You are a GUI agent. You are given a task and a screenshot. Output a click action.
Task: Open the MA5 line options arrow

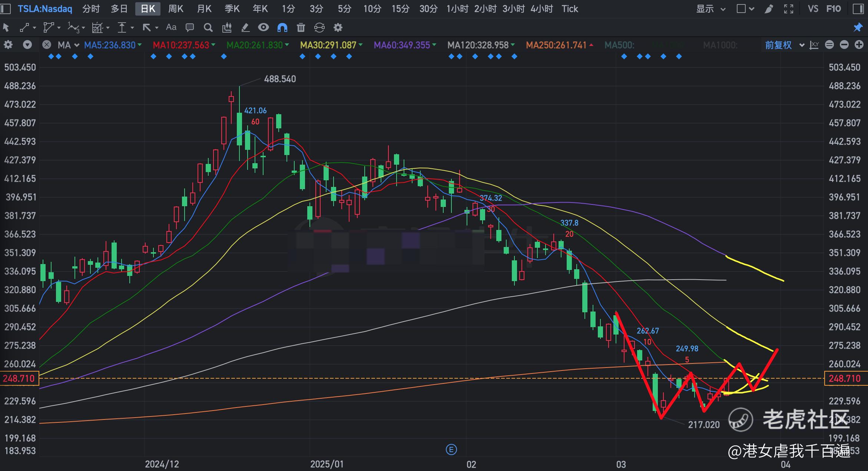click(x=140, y=45)
